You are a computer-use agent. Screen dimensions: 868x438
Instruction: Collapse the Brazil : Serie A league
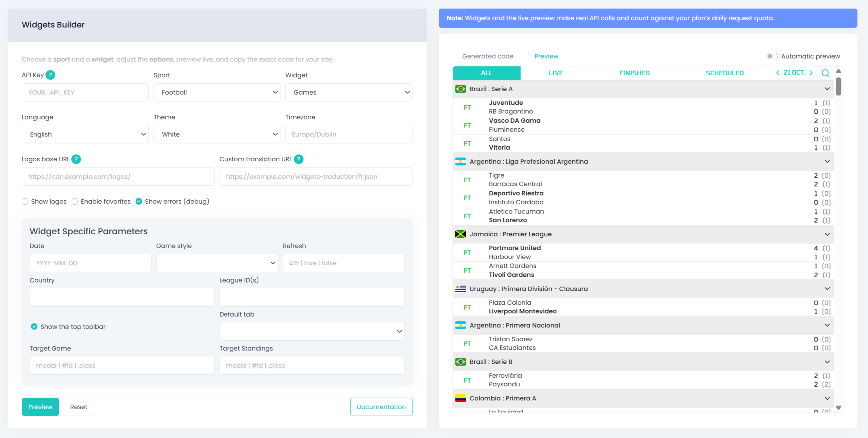tap(827, 89)
